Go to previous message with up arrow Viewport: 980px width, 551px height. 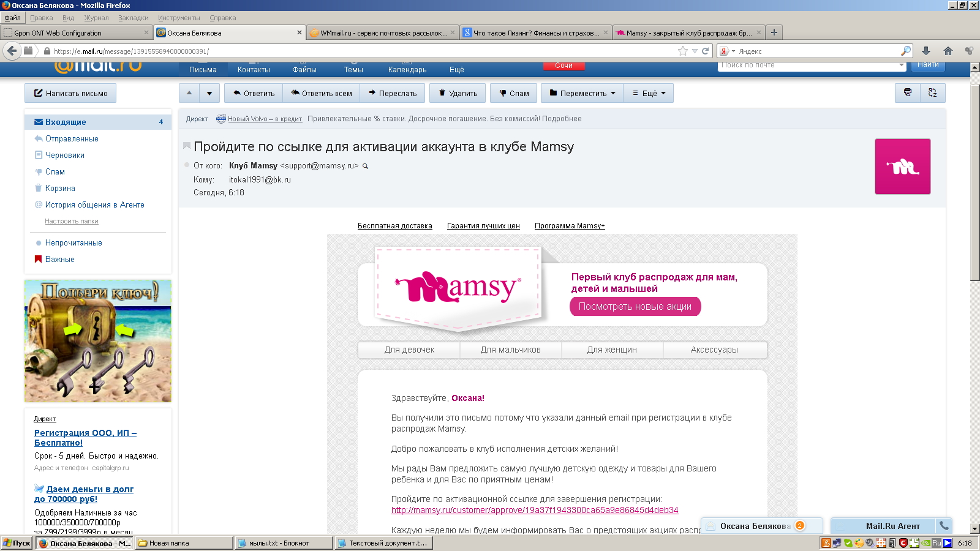click(x=189, y=93)
